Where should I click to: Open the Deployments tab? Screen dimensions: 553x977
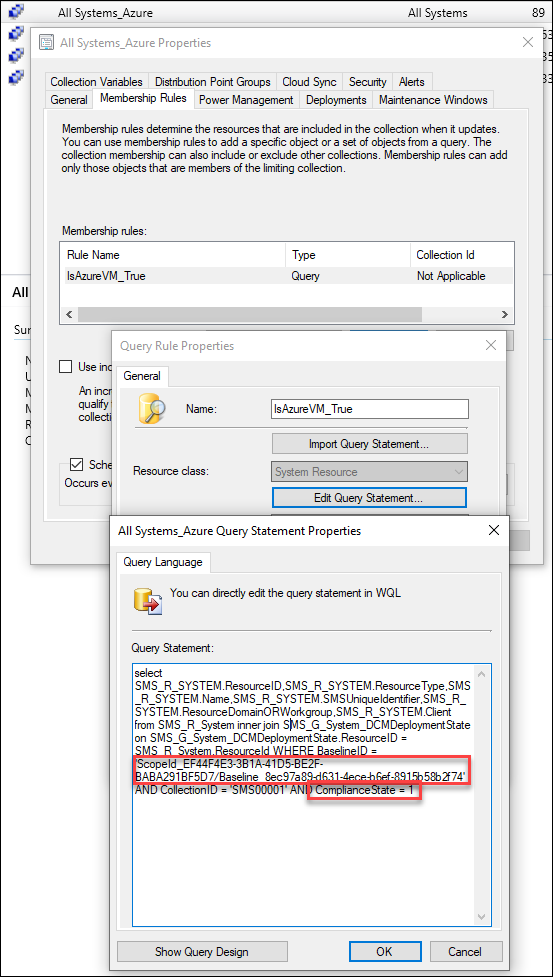click(x=336, y=100)
